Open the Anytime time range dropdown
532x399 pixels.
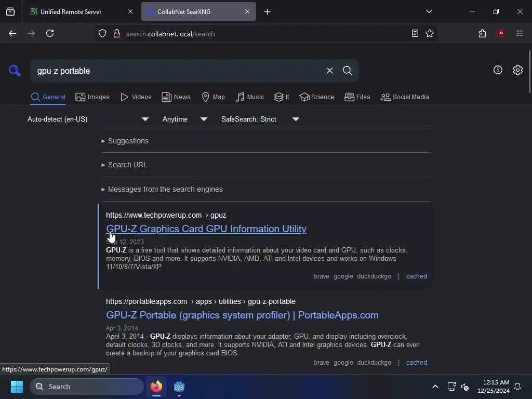184,119
